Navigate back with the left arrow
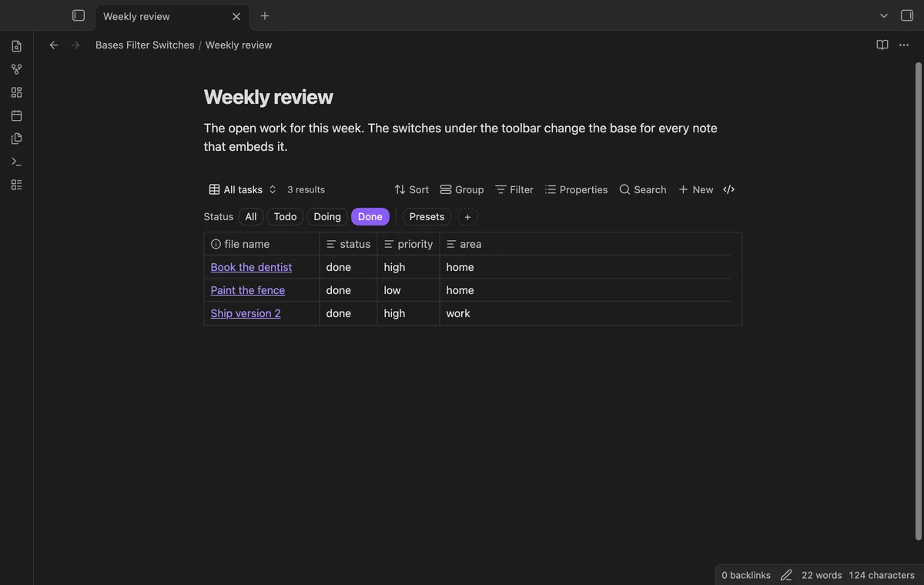924x585 pixels. pos(54,45)
